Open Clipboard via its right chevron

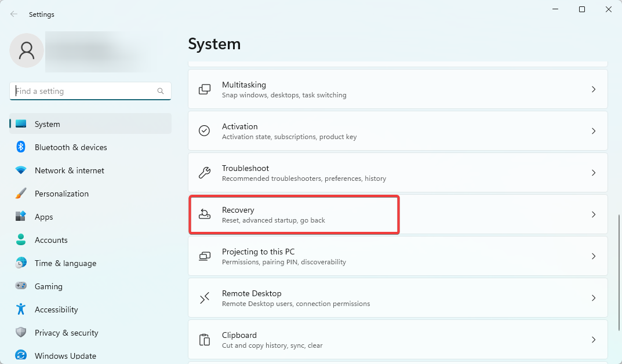tap(594, 340)
